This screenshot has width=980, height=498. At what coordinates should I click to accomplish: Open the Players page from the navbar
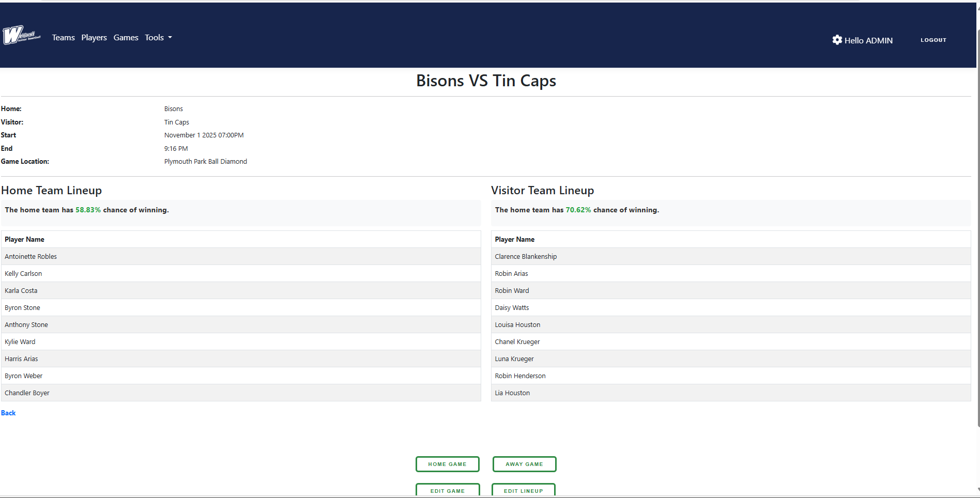click(94, 37)
